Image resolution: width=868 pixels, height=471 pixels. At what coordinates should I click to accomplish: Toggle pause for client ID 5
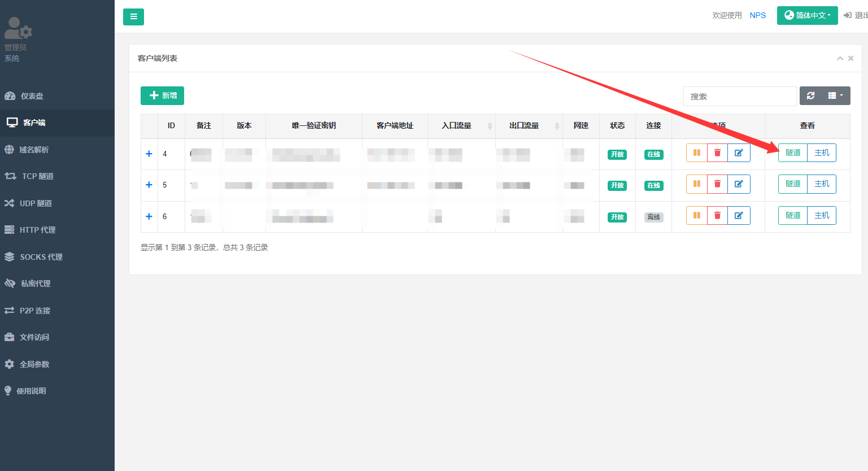coord(696,184)
